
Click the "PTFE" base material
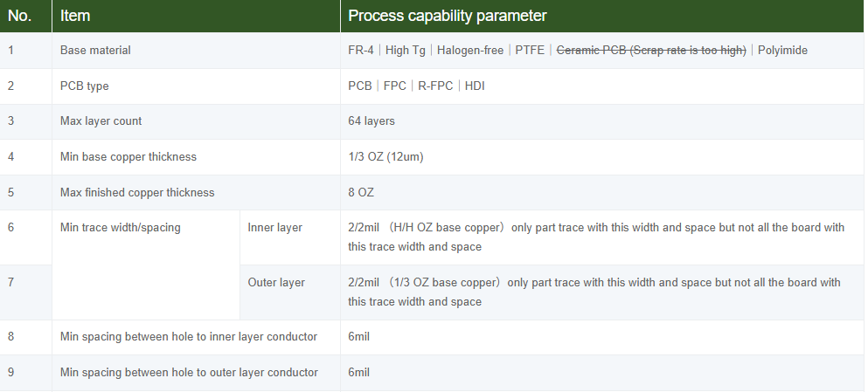point(530,51)
